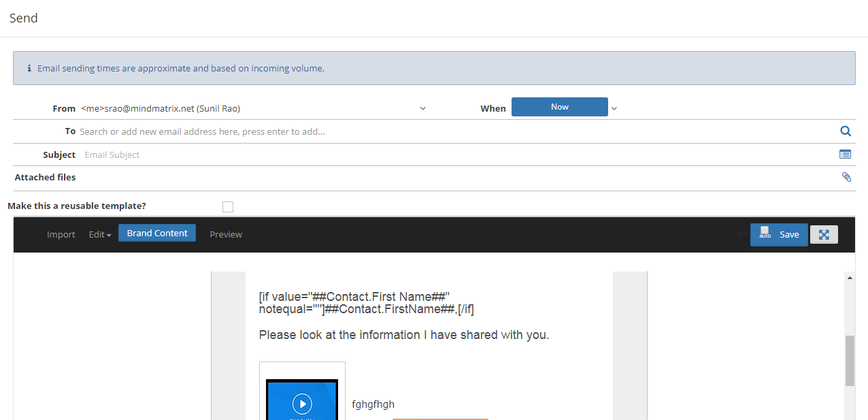Click the editor scrollbar up arrow
868x420 pixels.
point(850,278)
